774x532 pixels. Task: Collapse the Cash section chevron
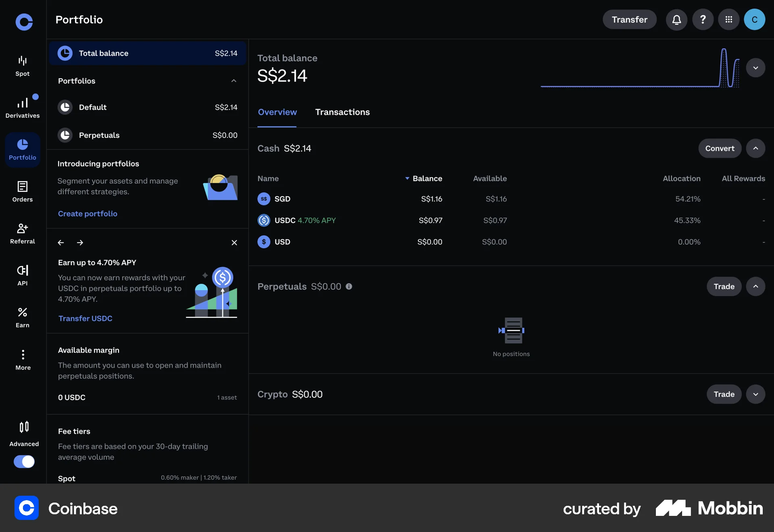point(756,148)
